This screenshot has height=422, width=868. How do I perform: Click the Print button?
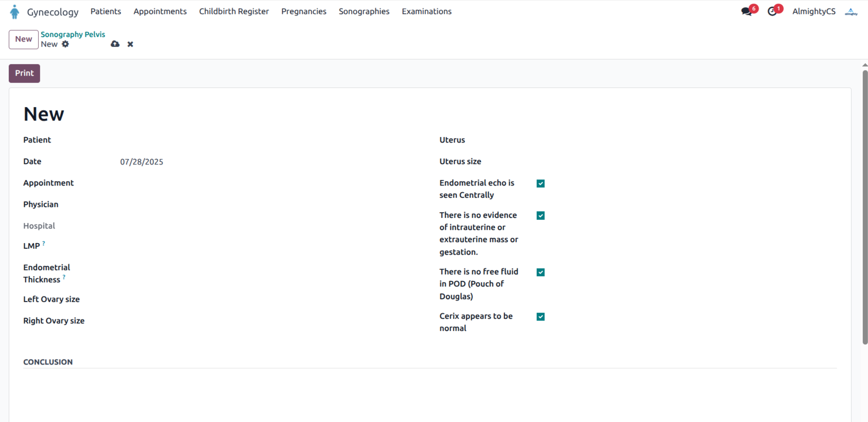coord(24,73)
